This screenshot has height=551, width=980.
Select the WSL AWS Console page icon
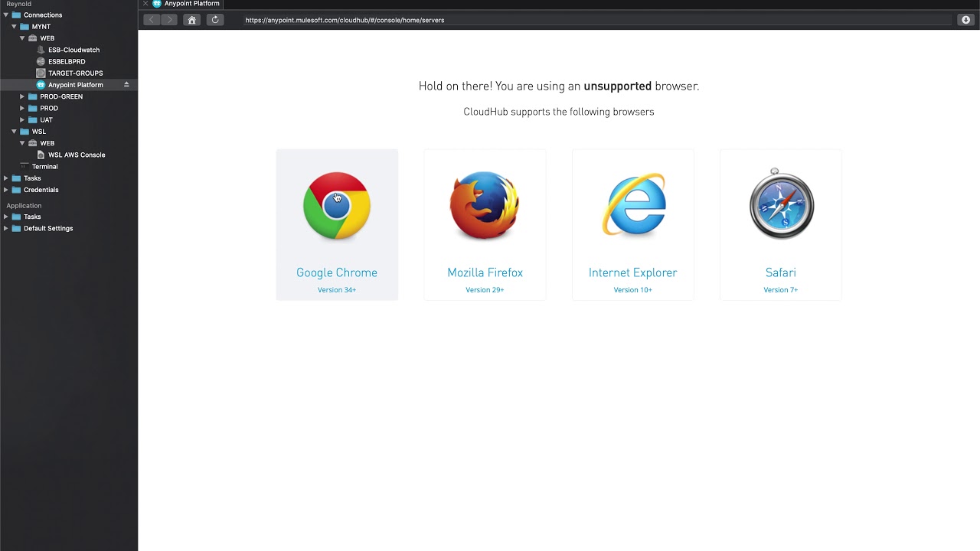[41, 155]
